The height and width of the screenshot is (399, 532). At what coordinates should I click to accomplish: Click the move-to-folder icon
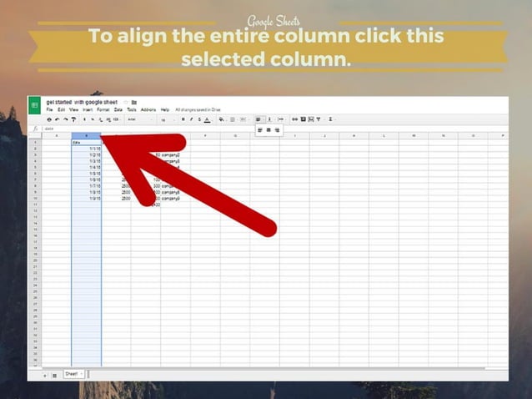(134, 102)
